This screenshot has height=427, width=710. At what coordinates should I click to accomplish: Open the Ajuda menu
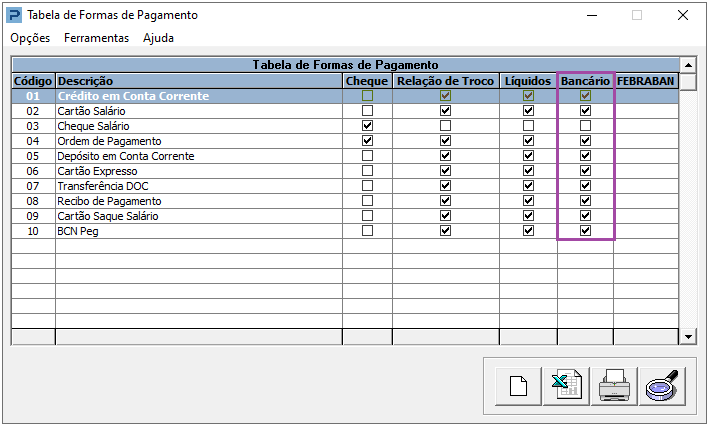(158, 38)
